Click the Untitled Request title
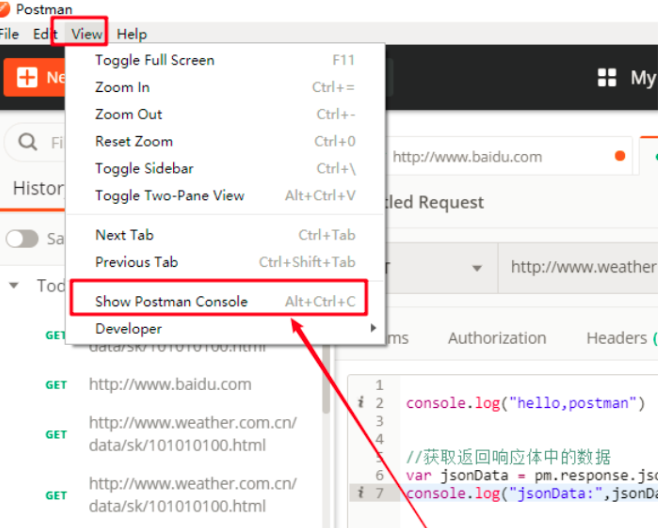Screen dimensions: 667x528 click(435, 203)
